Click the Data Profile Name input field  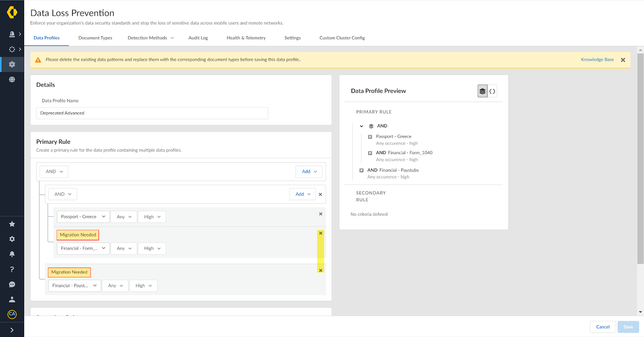(152, 113)
